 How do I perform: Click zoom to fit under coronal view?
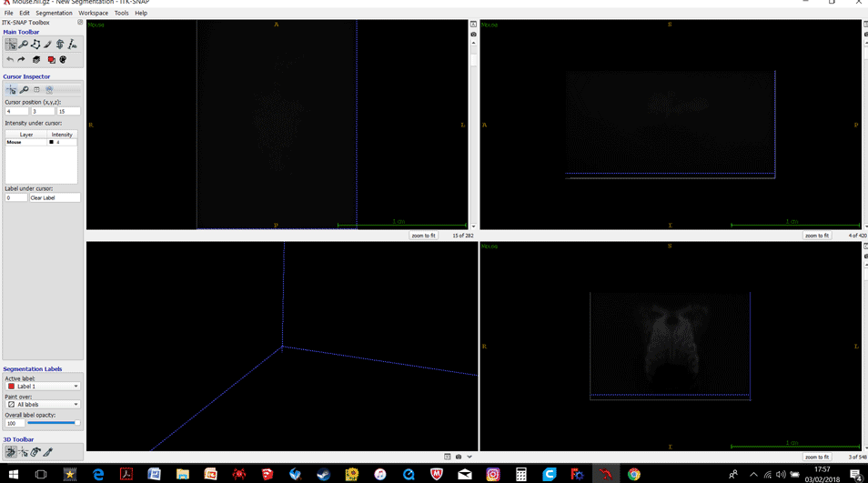[x=817, y=457]
